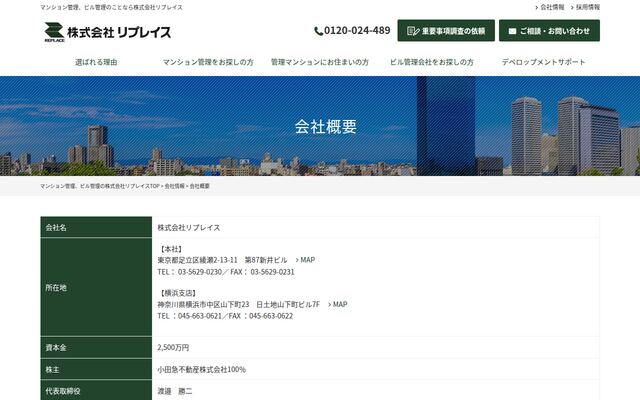Click 会社概要 breadcrumb current page text
This screenshot has height=400, width=640.
coord(200,186)
